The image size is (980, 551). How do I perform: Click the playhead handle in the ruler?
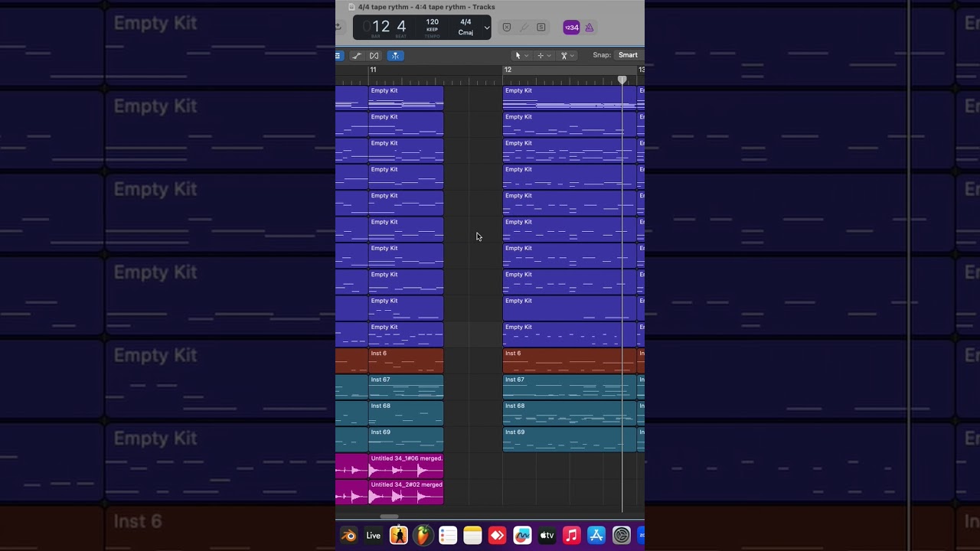coord(622,80)
